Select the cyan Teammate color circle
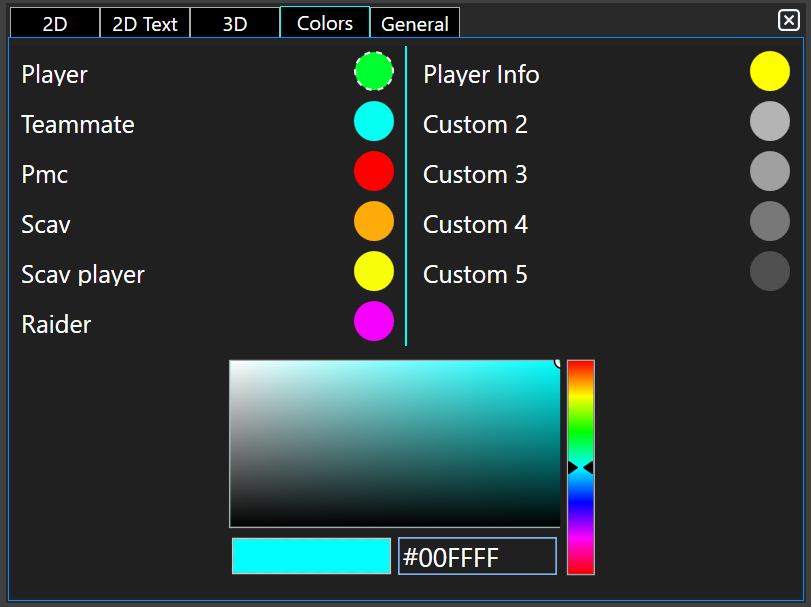Screen dimensions: 811x607 pos(374,121)
